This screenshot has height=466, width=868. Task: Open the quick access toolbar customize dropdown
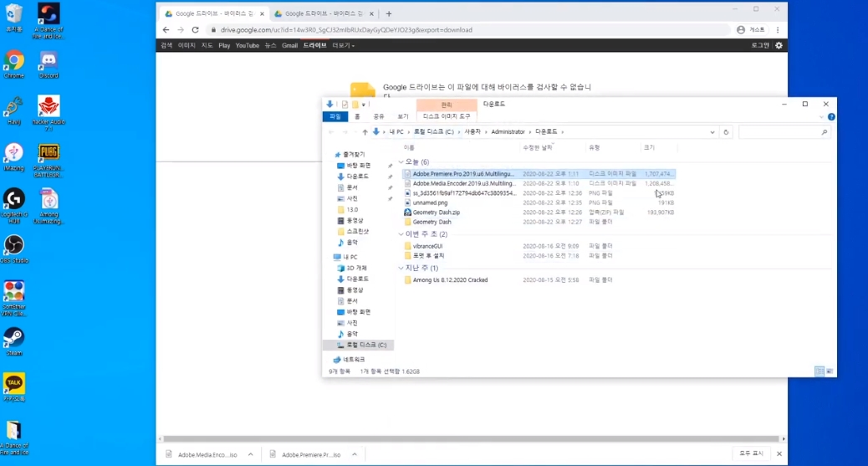point(363,105)
